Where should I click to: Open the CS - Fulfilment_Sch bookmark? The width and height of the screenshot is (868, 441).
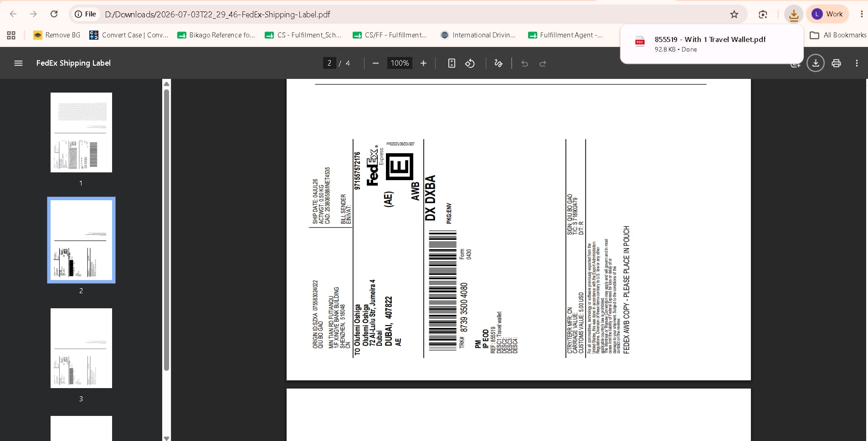[x=303, y=35]
